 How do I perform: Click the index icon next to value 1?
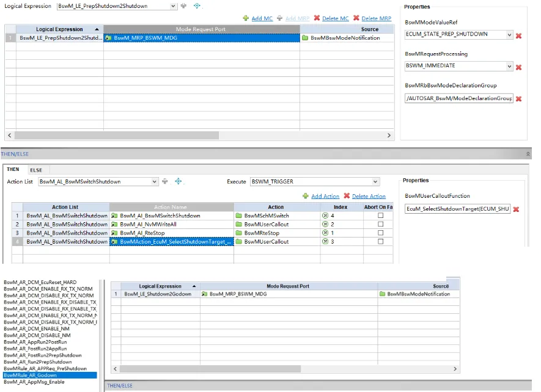pyautogui.click(x=325, y=233)
